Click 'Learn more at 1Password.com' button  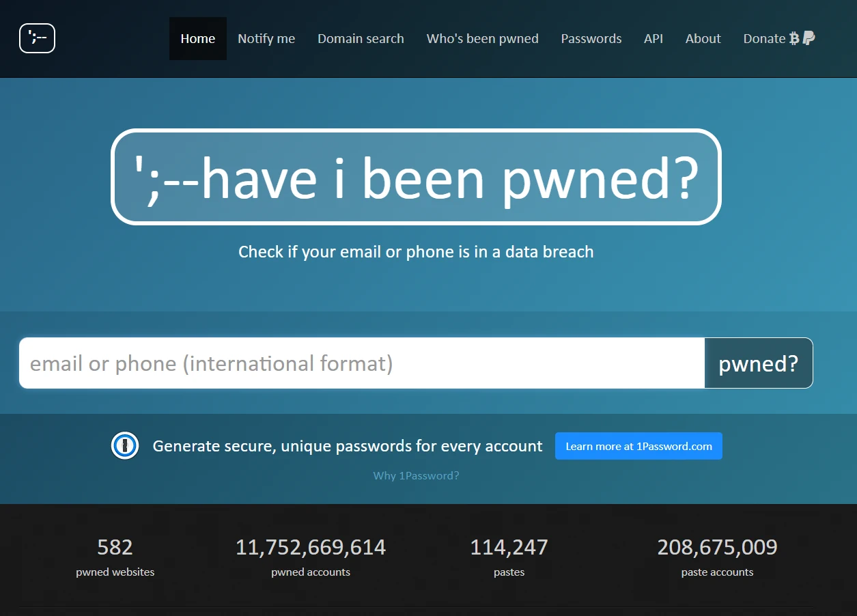point(638,446)
